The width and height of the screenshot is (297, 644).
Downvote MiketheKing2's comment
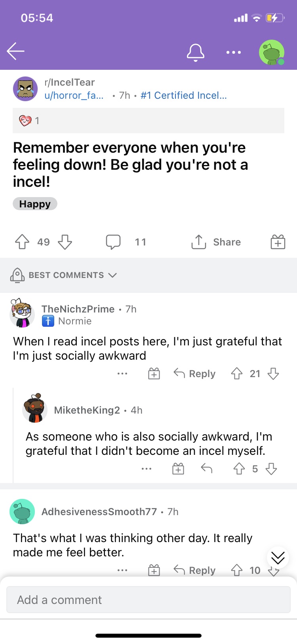coord(271,469)
